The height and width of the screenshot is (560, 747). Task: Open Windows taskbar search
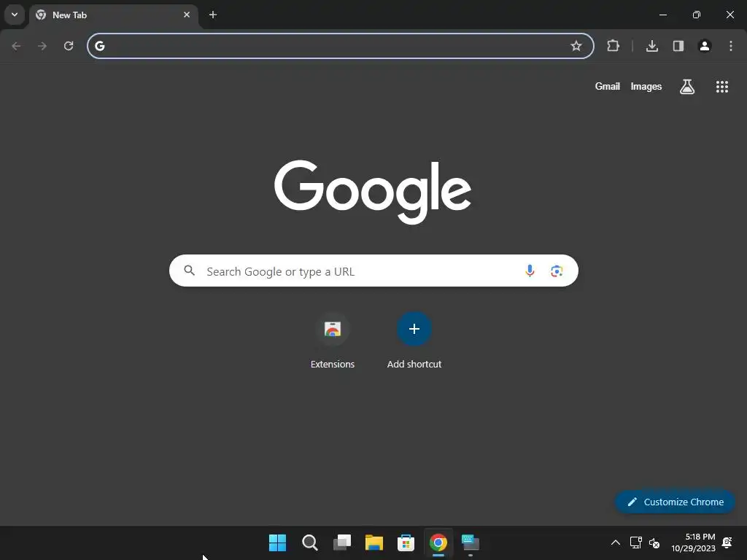(x=309, y=542)
